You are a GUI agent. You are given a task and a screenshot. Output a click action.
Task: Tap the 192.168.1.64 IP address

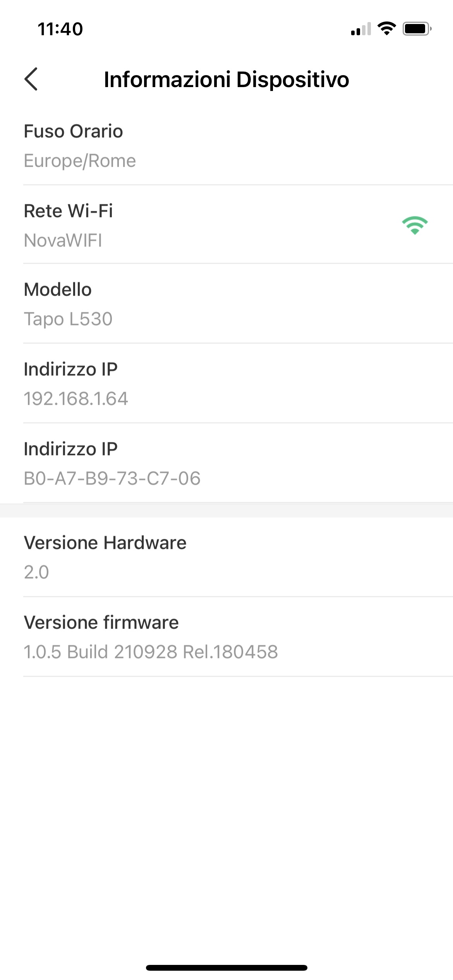[76, 399]
